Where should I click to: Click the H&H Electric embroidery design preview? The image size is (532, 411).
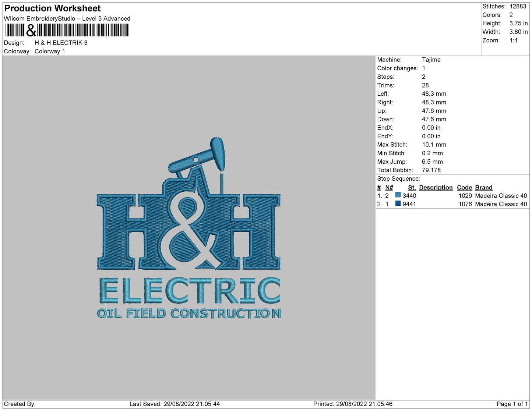pyautogui.click(x=189, y=228)
